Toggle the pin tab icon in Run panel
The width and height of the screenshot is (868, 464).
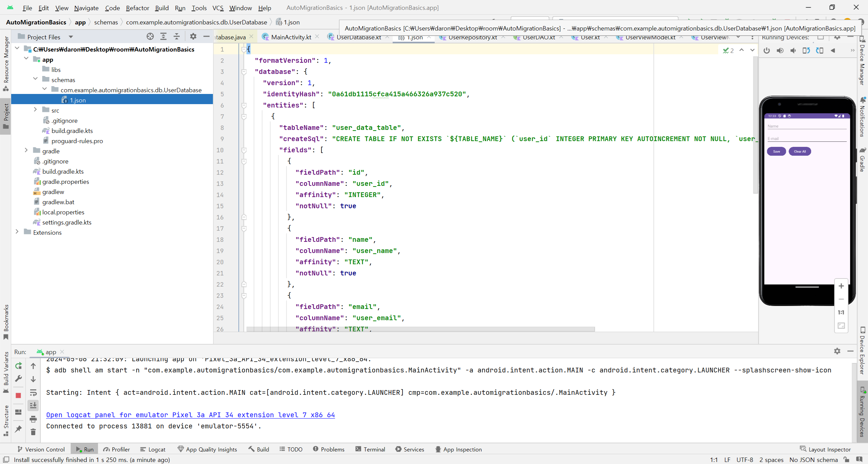click(x=18, y=429)
